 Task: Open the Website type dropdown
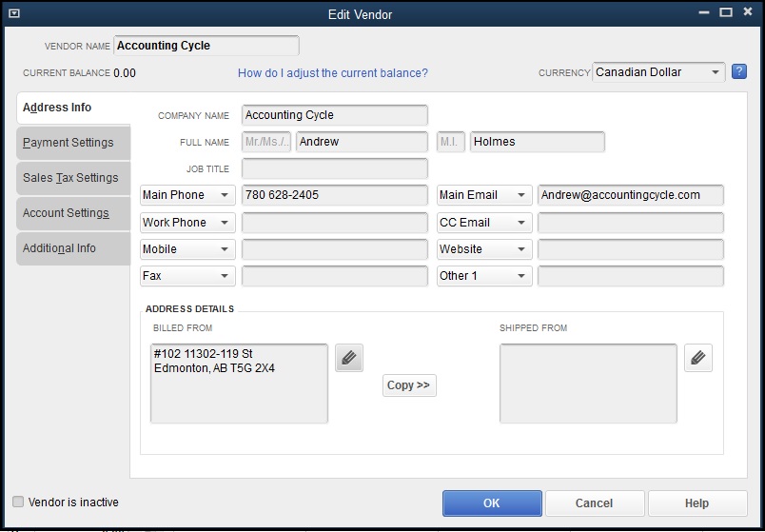(484, 249)
